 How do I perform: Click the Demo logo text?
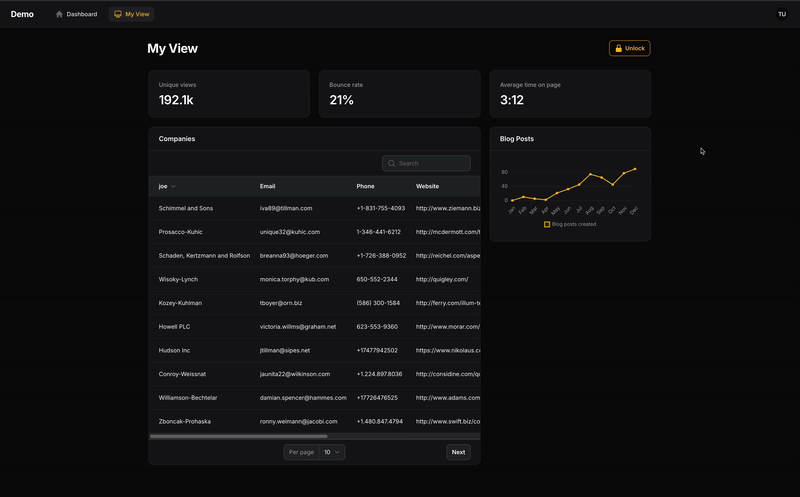tap(22, 14)
